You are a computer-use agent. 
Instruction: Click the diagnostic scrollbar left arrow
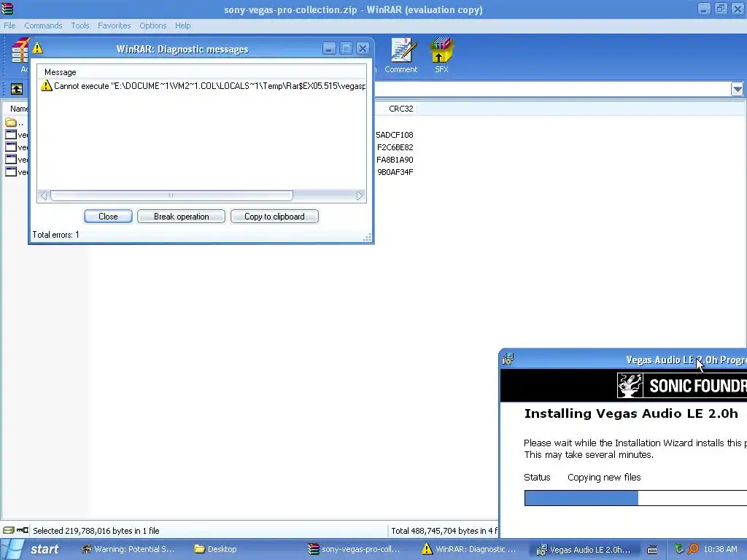(x=43, y=195)
